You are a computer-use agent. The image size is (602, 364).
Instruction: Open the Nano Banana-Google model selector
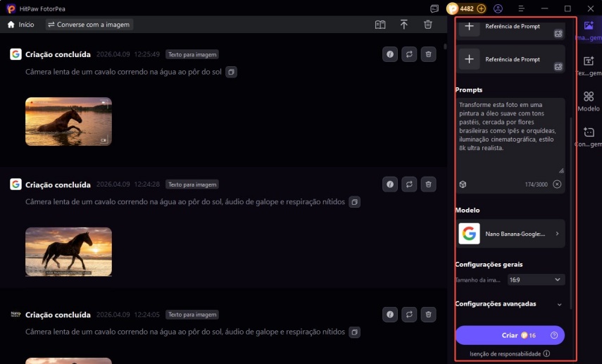[x=510, y=234]
